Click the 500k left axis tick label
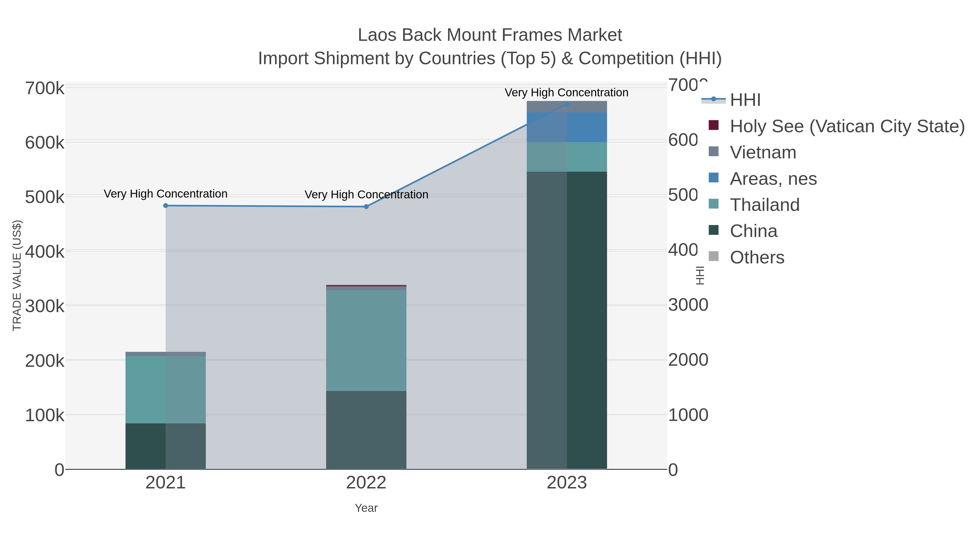 coord(45,197)
